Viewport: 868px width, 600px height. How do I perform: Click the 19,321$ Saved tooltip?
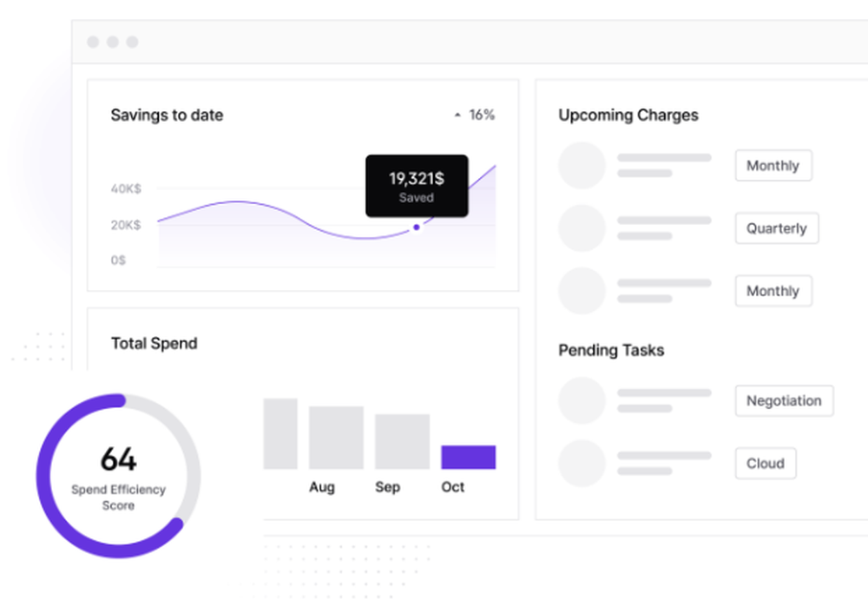417,186
